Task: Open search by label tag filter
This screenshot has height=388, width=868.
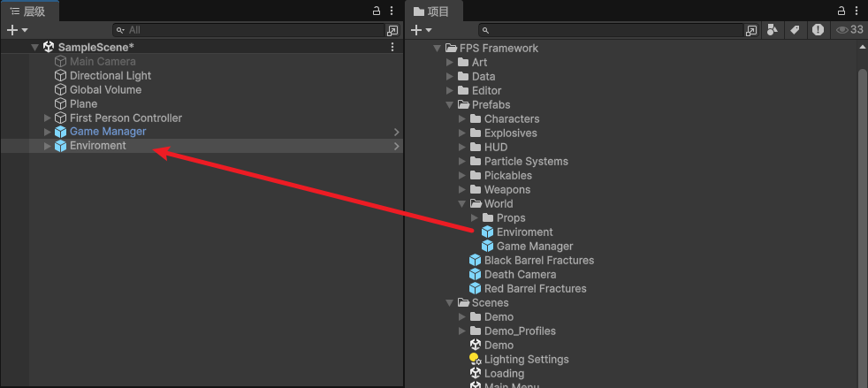Action: click(795, 30)
